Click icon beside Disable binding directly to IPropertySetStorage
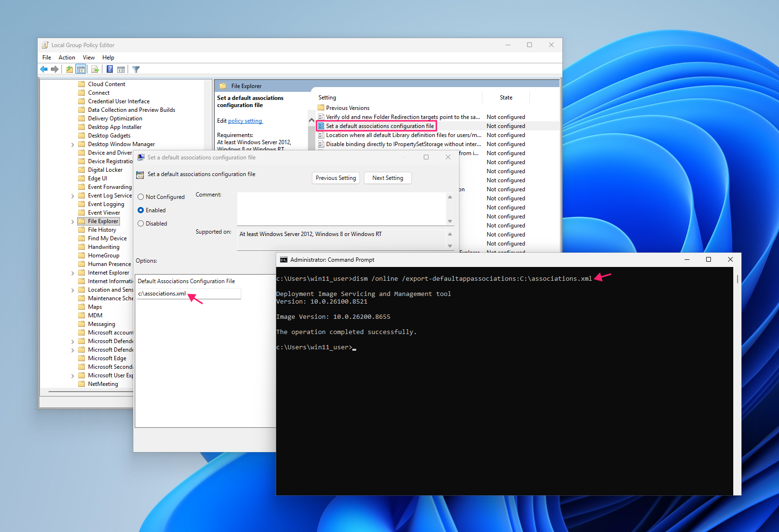 point(321,144)
